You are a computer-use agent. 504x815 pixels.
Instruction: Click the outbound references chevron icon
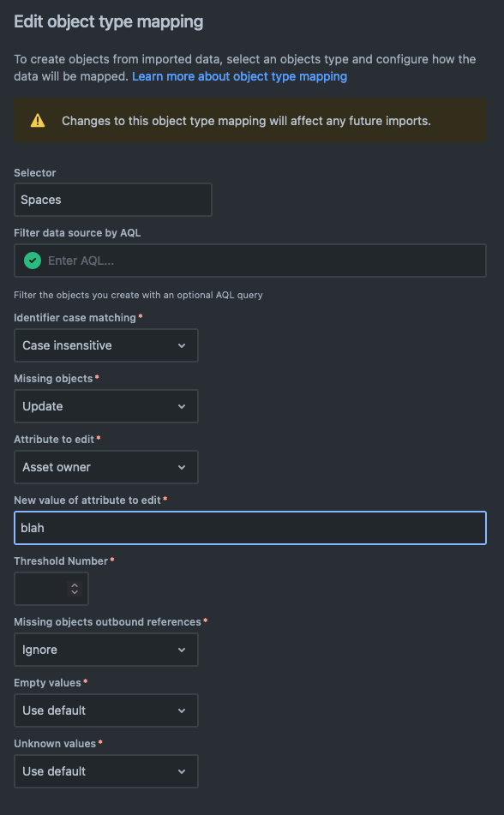click(182, 649)
